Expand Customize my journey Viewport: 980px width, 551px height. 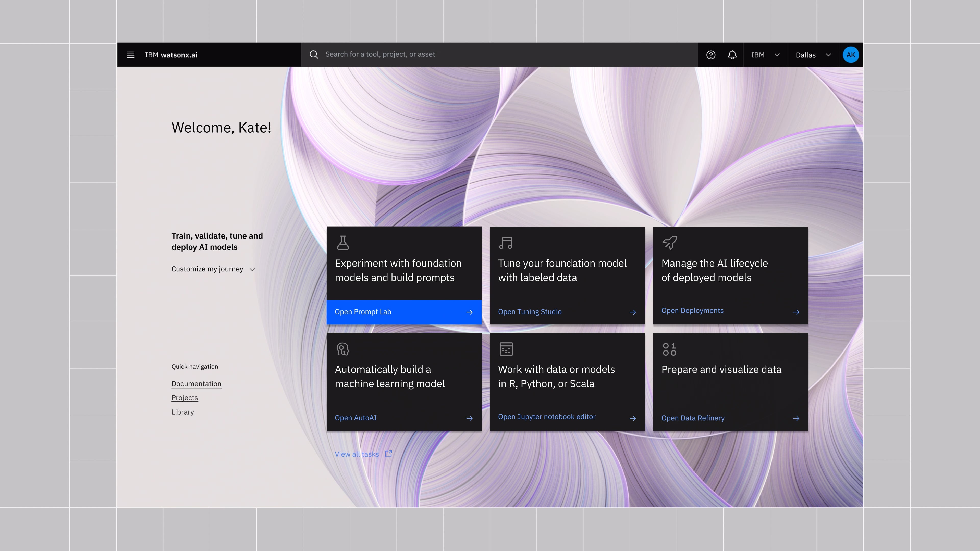213,269
